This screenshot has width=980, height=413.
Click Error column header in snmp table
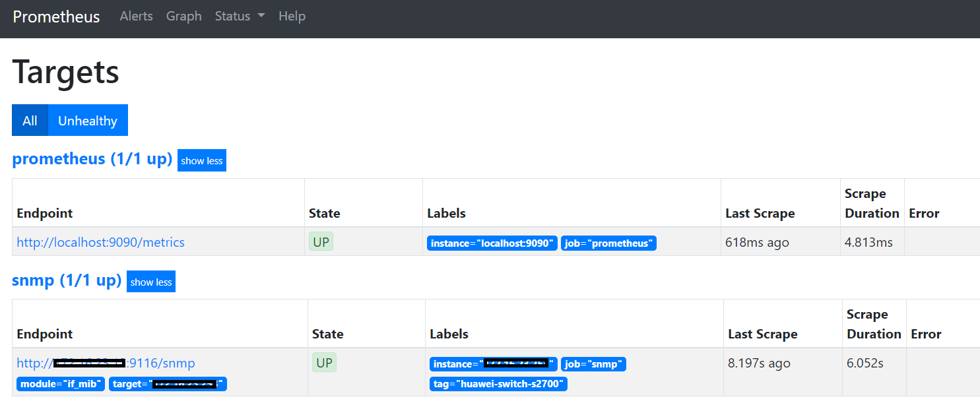(926, 334)
